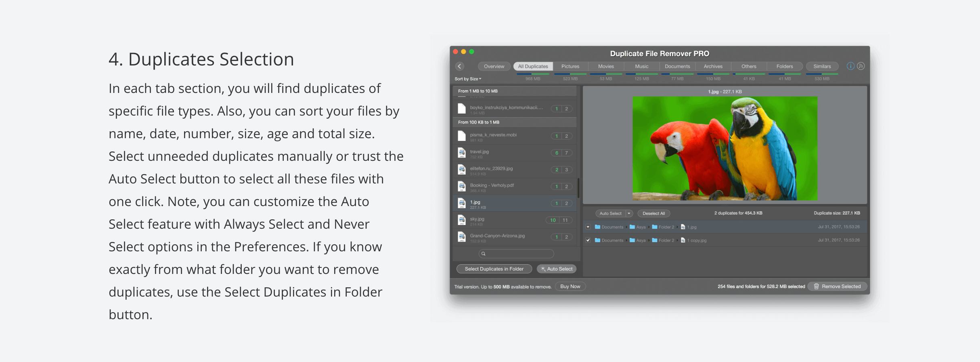Click the 1 copy.jpg file icon in path
This screenshot has width=980, height=362.
[683, 240]
